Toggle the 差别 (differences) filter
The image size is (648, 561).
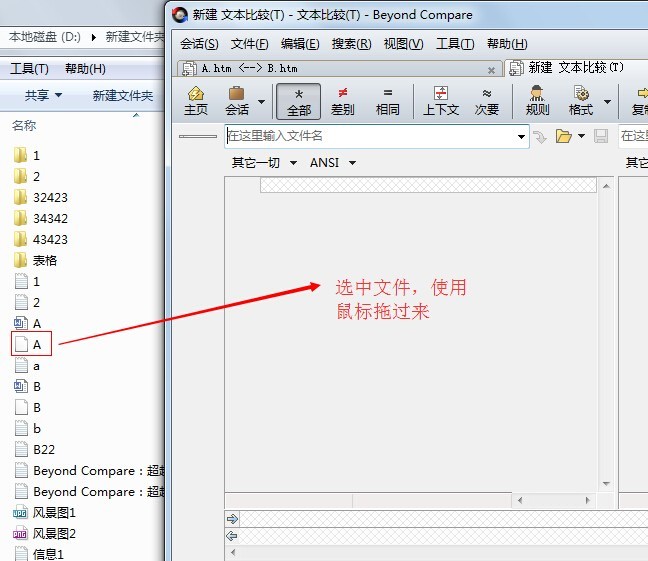(343, 101)
